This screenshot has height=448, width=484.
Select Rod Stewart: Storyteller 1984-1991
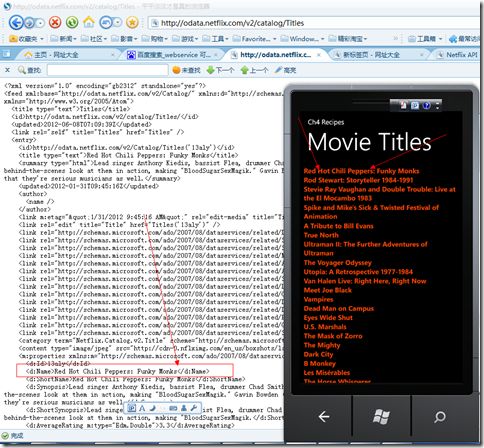tap(358, 180)
